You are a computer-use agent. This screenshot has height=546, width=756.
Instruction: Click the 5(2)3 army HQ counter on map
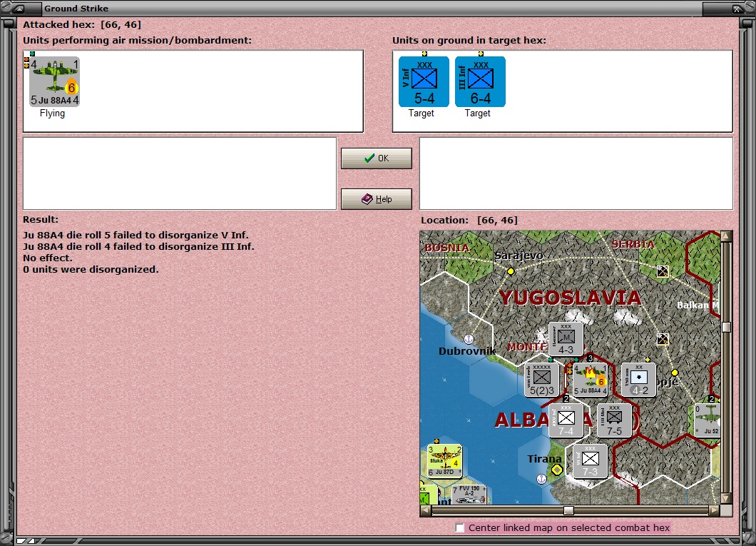(541, 380)
